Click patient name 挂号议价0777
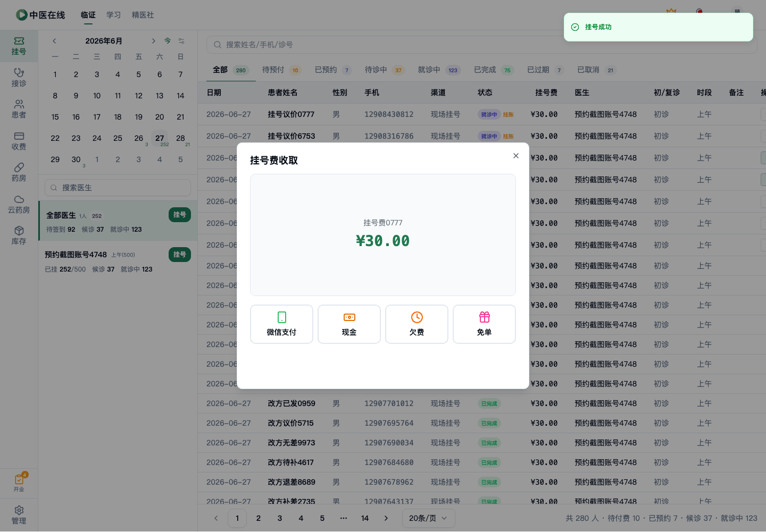Viewport: 766px width, 532px height. [291, 114]
